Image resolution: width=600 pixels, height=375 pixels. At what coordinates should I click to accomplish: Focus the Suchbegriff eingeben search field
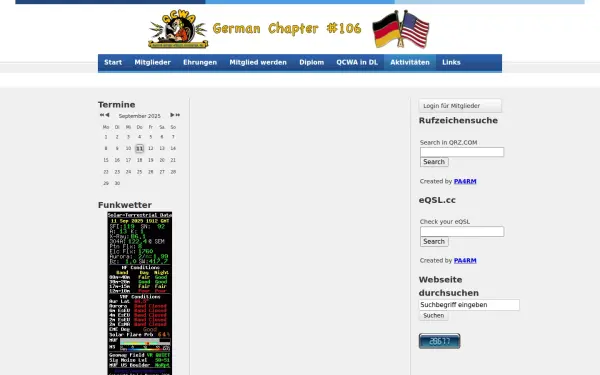469,305
